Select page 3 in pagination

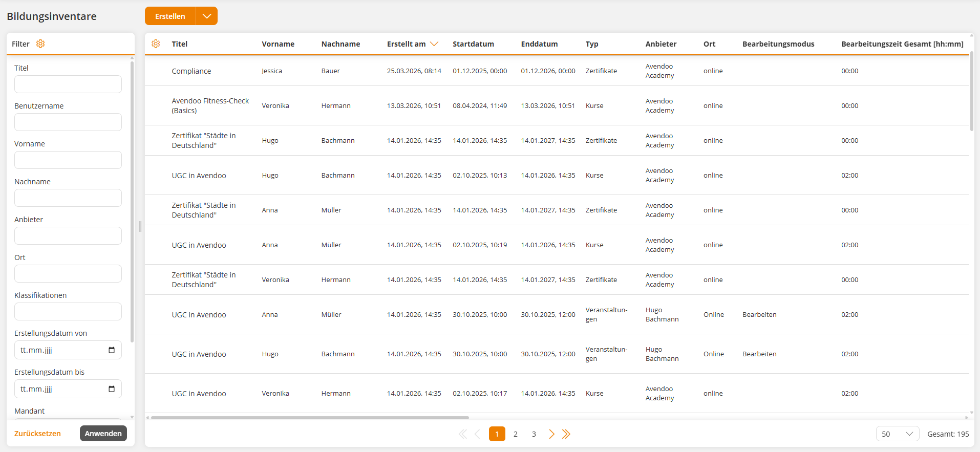pos(534,434)
